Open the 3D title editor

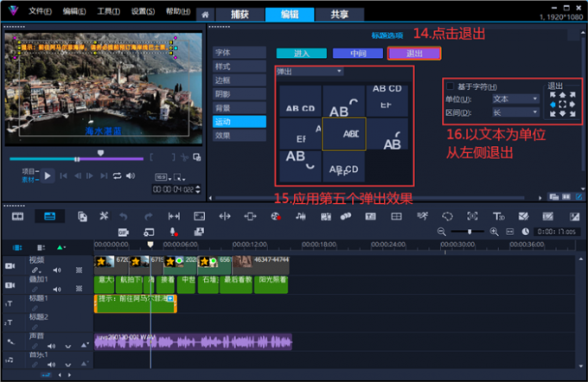(498, 216)
